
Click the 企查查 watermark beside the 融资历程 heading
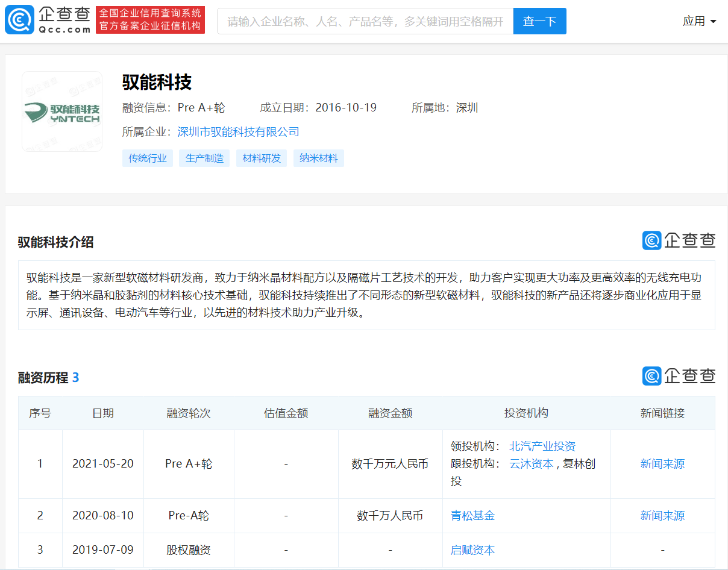(x=679, y=376)
